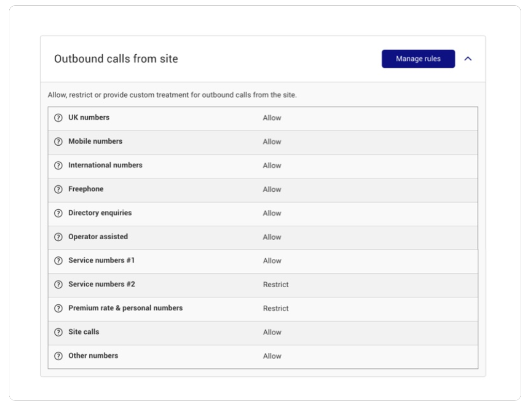The width and height of the screenshot is (532, 404).
Task: Click Allow value for Directory enquiries
Action: [272, 213]
